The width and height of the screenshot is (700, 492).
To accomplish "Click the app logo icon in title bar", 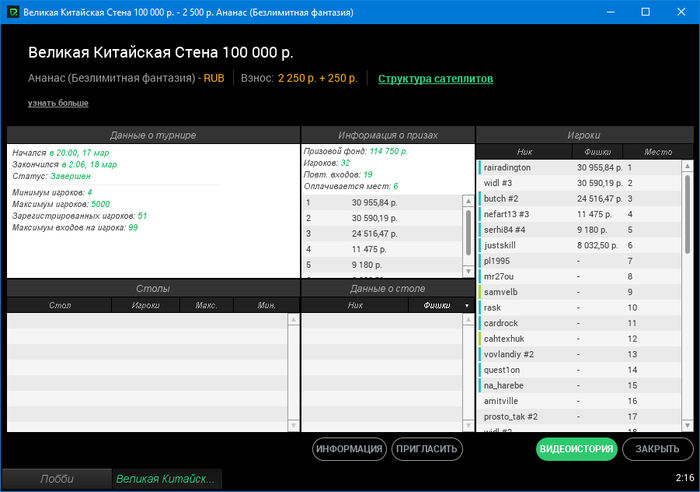I will tap(13, 12).
